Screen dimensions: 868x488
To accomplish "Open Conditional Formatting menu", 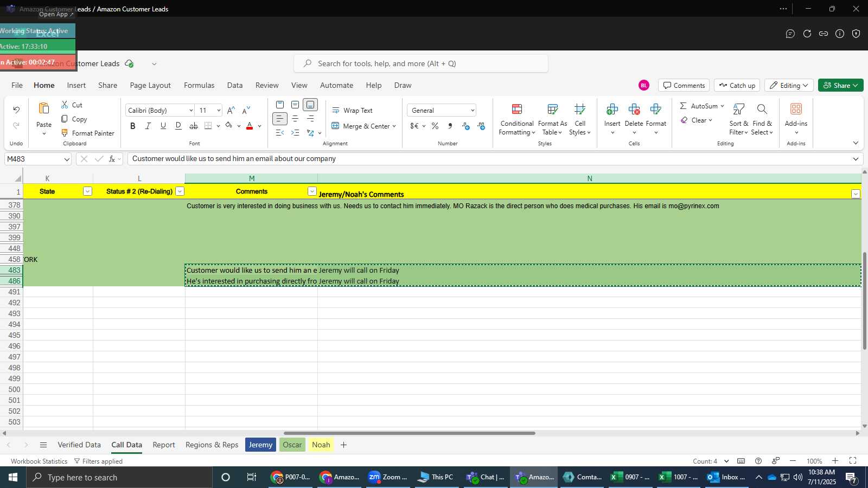I will 517,120.
